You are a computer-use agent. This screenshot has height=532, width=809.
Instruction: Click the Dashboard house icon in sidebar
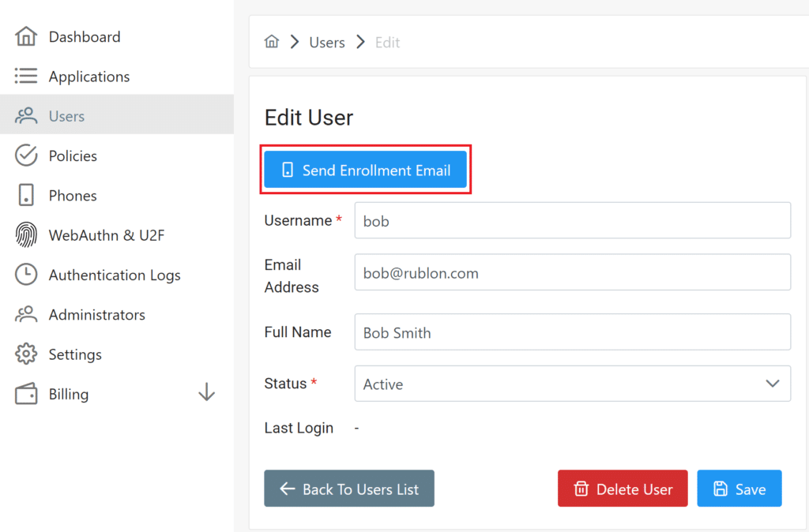(x=26, y=36)
